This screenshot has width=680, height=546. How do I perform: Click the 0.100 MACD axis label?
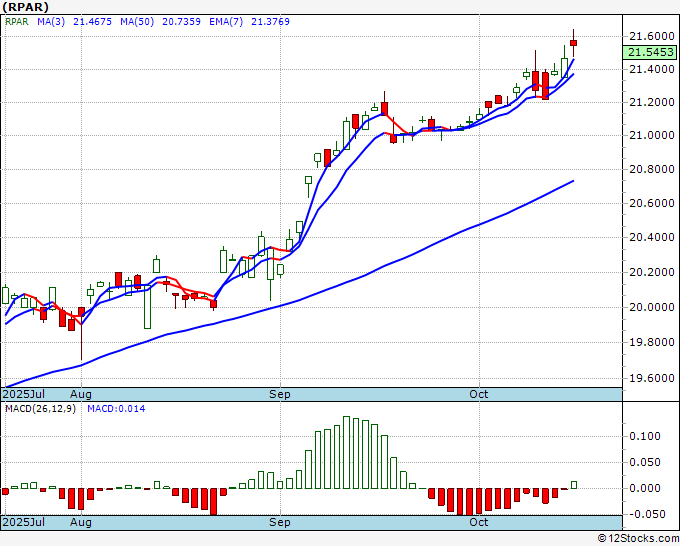click(x=645, y=436)
